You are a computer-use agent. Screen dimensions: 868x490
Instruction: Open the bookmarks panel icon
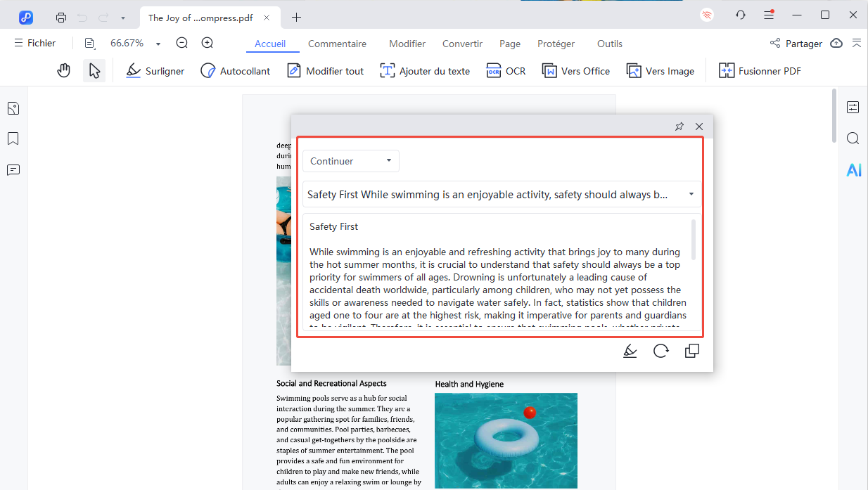pos(13,138)
